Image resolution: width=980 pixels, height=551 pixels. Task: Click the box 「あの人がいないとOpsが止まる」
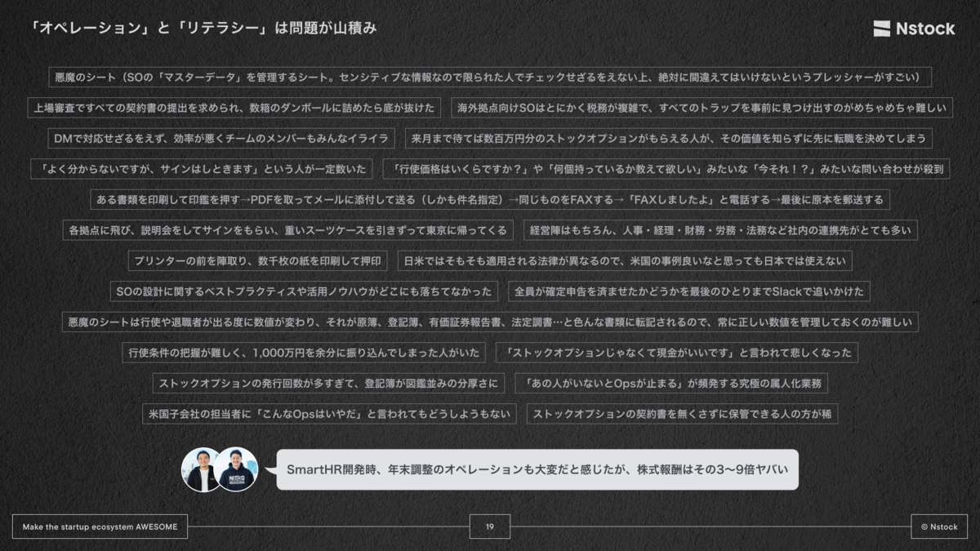(672, 383)
